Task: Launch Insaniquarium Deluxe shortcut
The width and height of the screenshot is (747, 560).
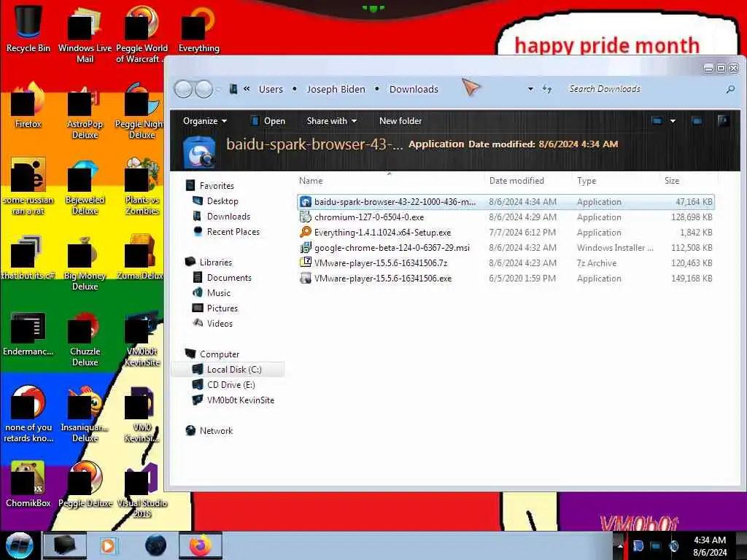Action: [x=85, y=414]
